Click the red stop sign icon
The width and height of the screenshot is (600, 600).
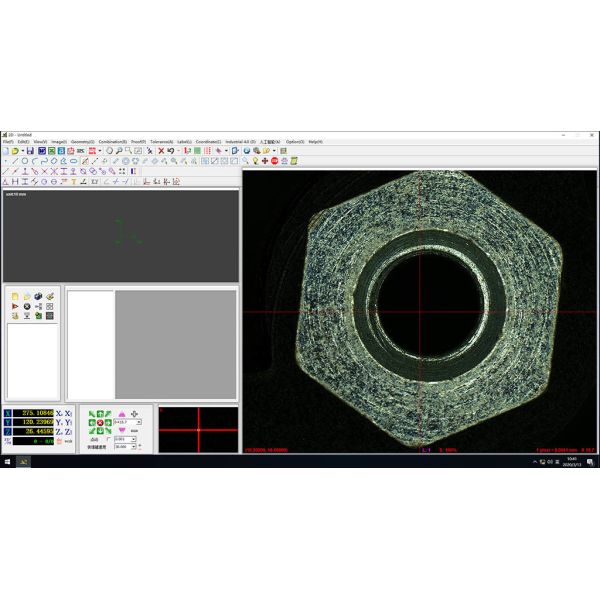274,160
